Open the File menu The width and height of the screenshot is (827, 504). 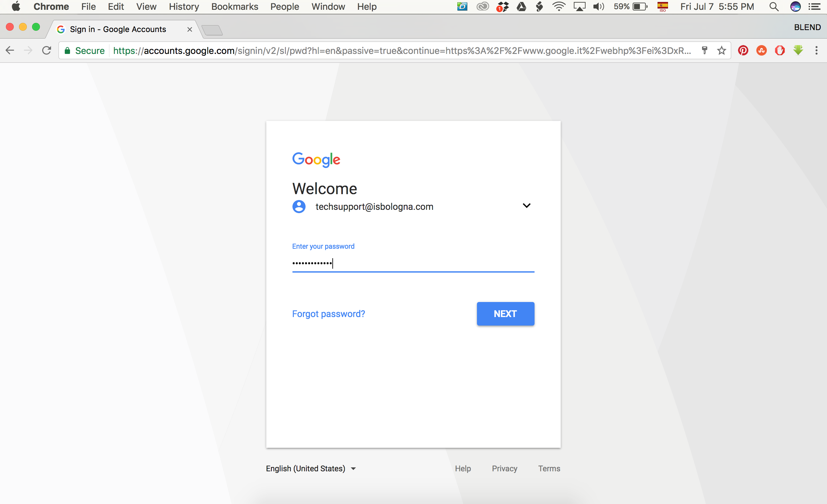coord(88,7)
